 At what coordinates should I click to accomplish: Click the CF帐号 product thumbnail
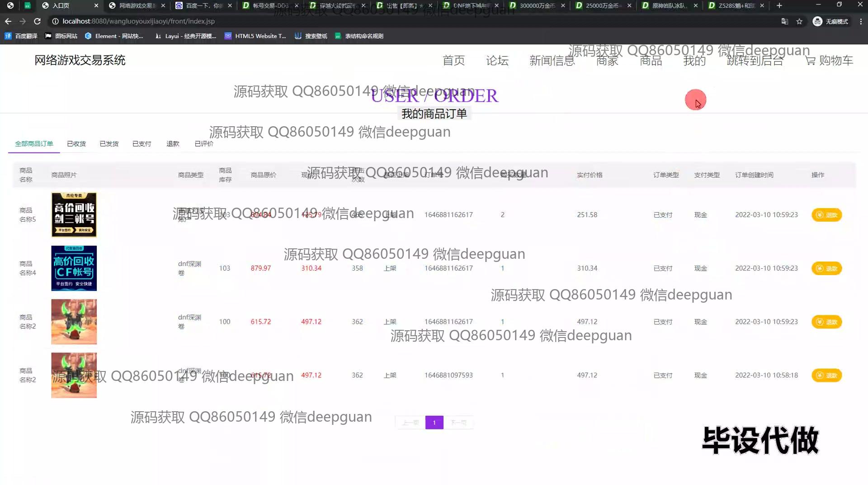pos(74,268)
